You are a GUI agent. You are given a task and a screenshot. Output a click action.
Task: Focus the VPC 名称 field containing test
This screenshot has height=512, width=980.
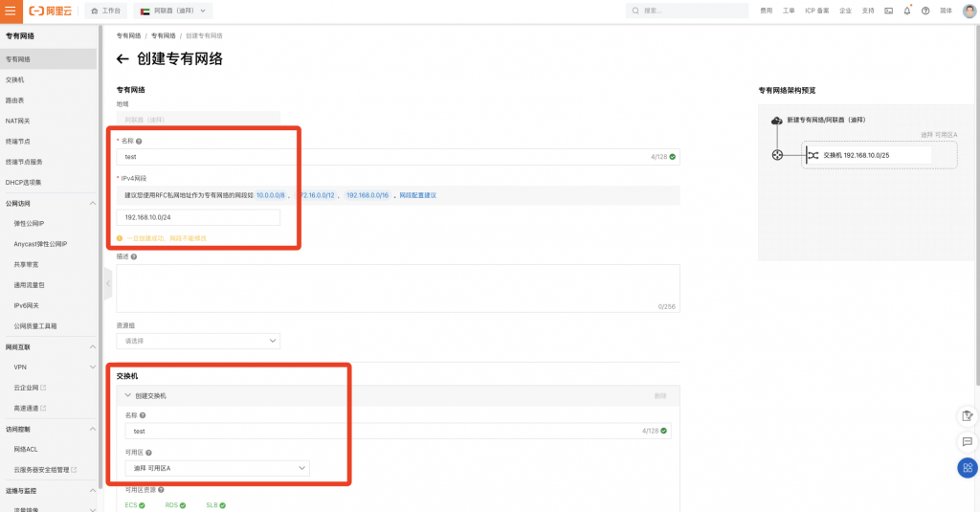tap(397, 157)
